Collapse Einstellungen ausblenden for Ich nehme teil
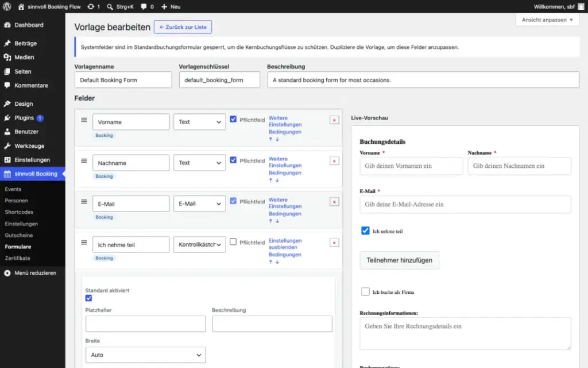 pos(285,244)
